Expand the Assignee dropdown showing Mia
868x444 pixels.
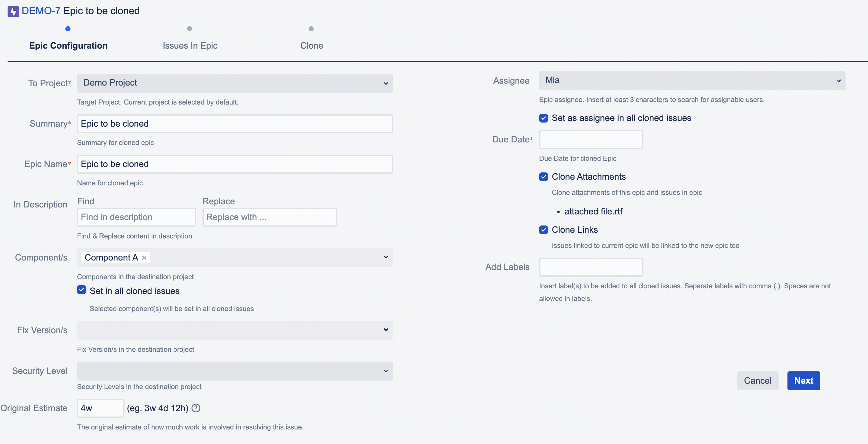coord(692,81)
